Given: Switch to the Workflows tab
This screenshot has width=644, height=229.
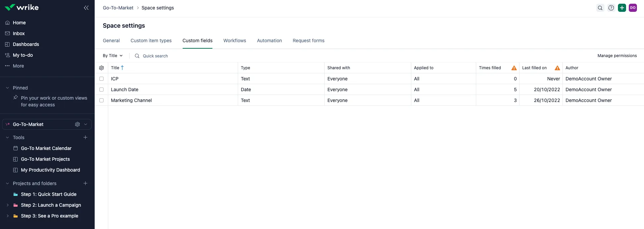Looking at the screenshot, I should (235, 41).
